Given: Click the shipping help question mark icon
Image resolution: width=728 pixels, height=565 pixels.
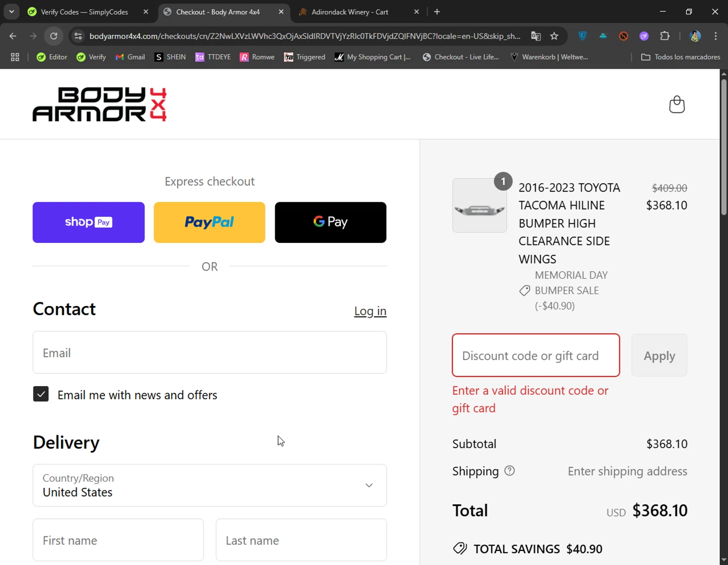Looking at the screenshot, I should [x=509, y=470].
